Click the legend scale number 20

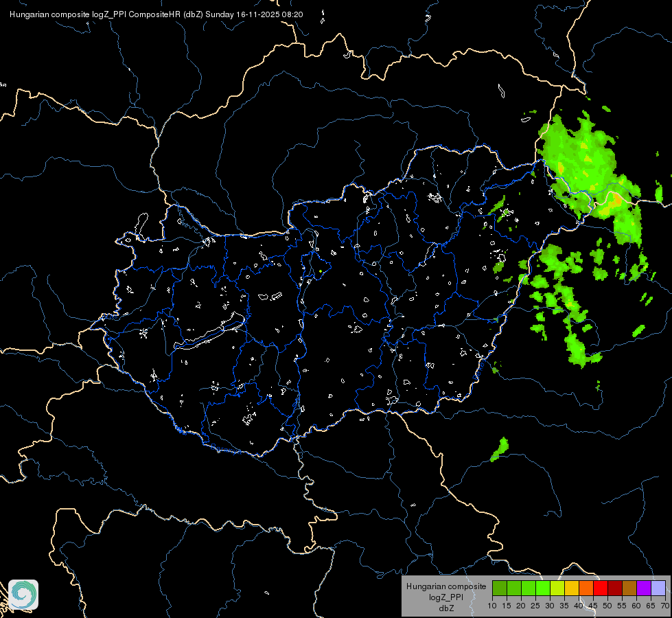[521, 606]
